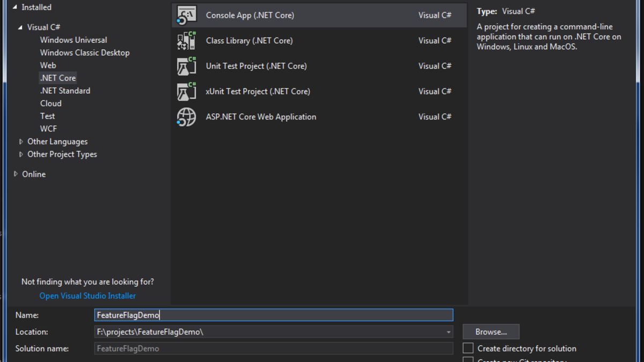Click Class Library (.NET Core) name text
Screen dimensions: 644x362
[250, 41]
